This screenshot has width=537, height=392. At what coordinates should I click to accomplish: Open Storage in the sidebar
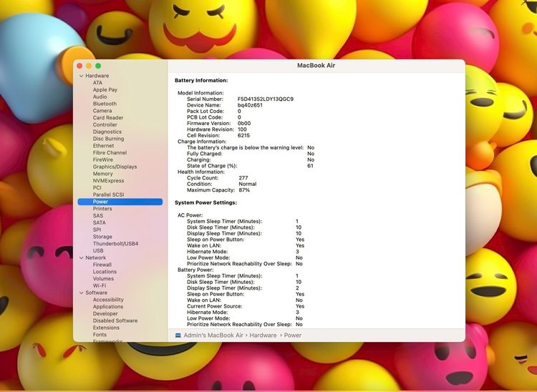point(102,237)
